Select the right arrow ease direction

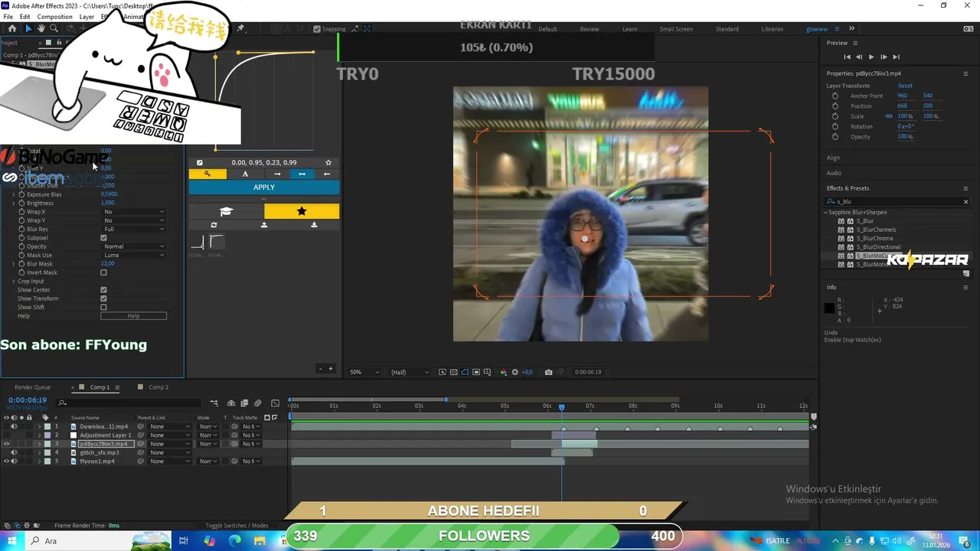(277, 174)
